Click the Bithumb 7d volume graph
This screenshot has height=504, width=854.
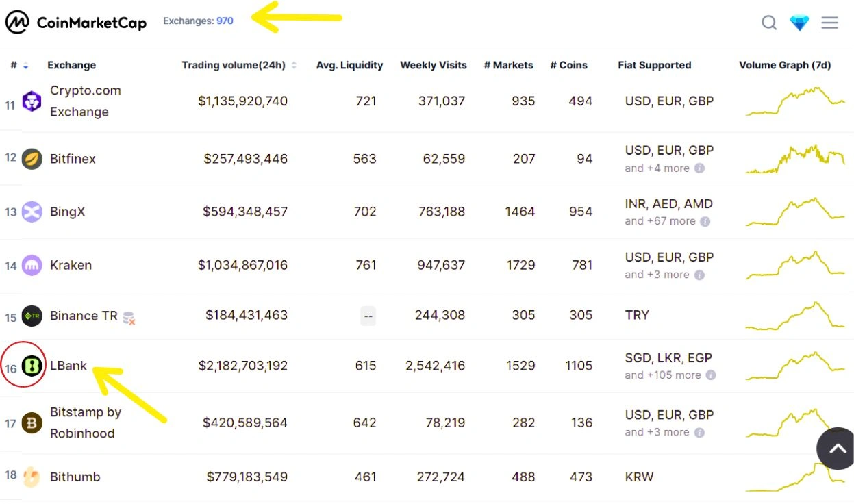click(795, 477)
